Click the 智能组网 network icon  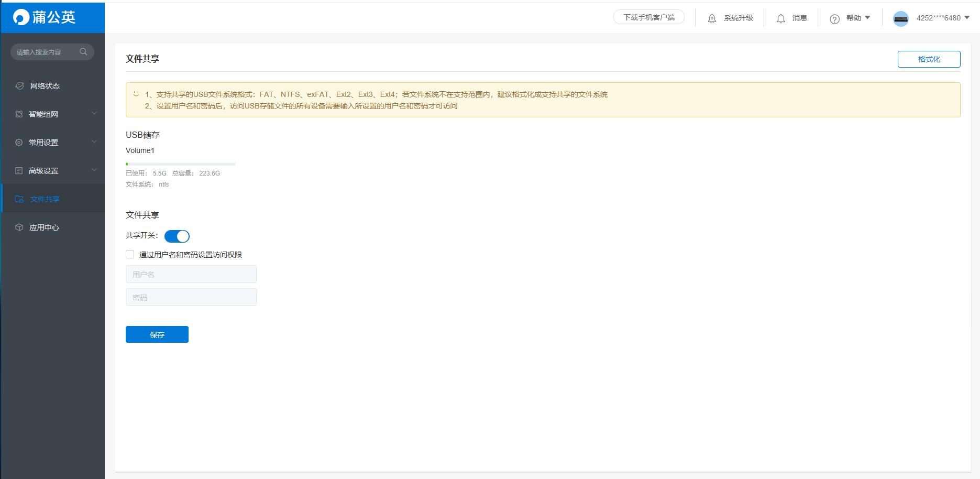point(19,114)
